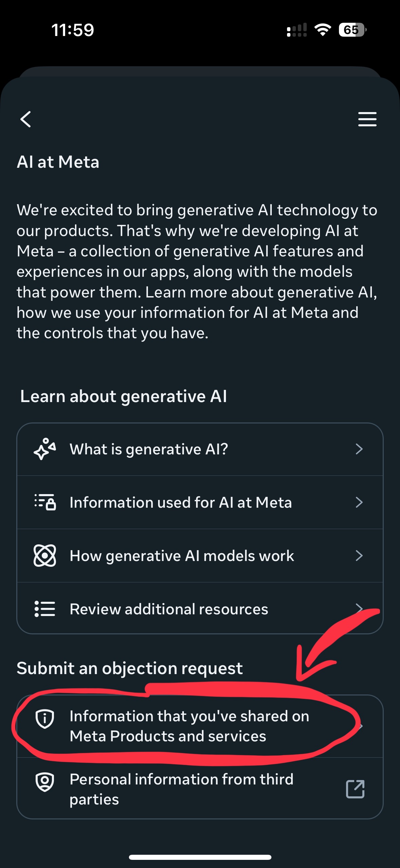Expand Information used for AI at Meta

[x=180, y=503]
